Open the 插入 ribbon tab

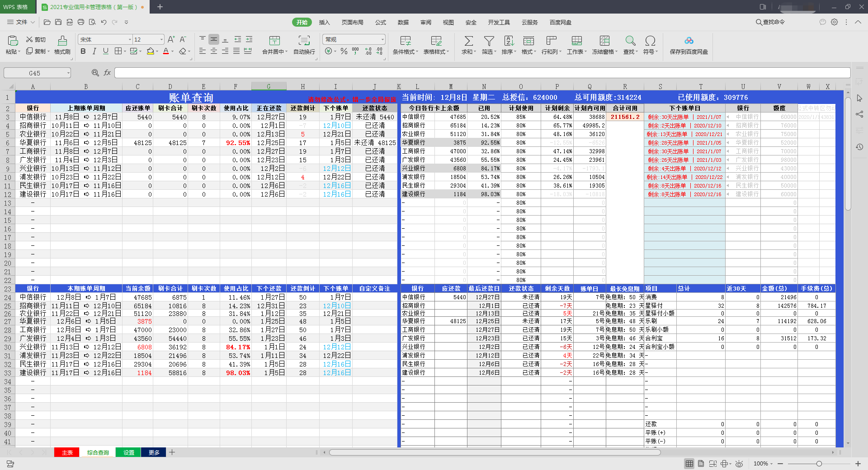click(324, 22)
